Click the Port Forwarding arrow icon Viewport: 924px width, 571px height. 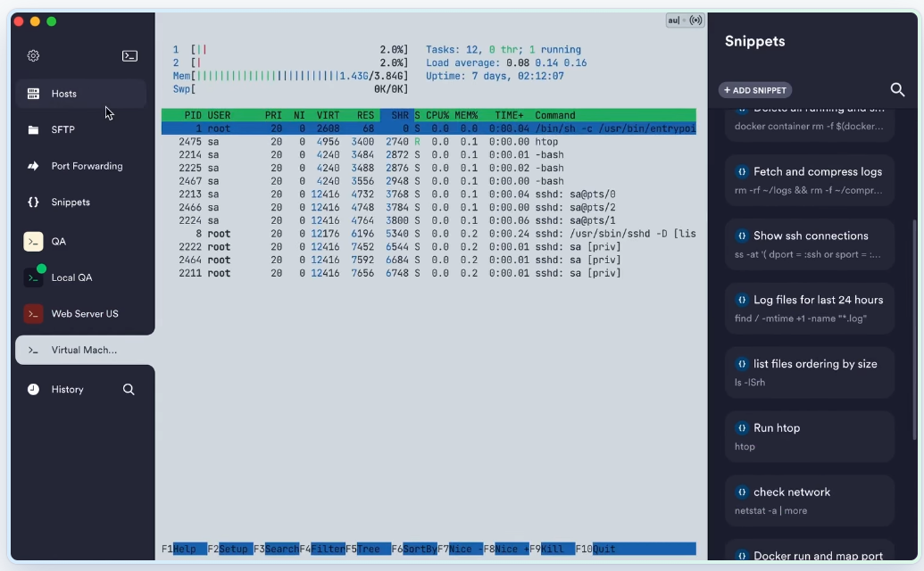(x=33, y=166)
